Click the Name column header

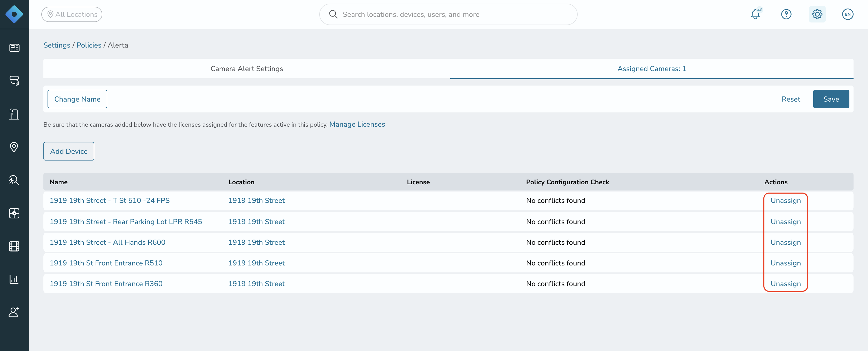[x=59, y=182]
